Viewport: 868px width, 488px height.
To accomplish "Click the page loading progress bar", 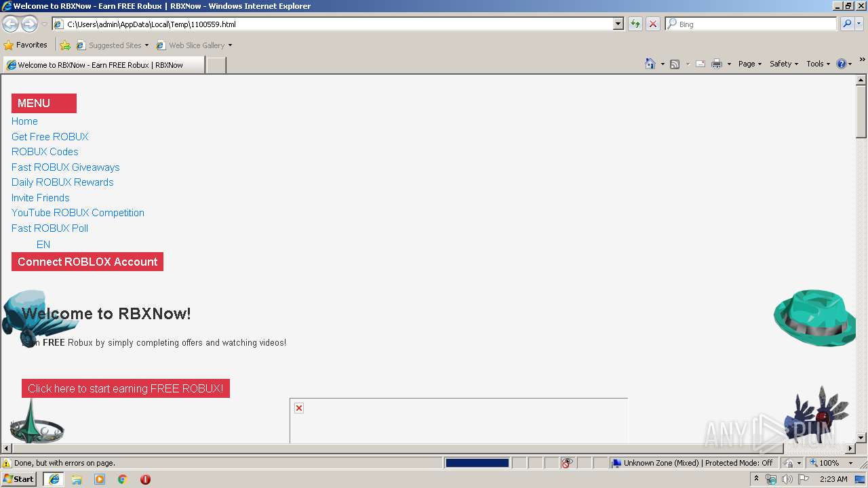I will pos(477,463).
